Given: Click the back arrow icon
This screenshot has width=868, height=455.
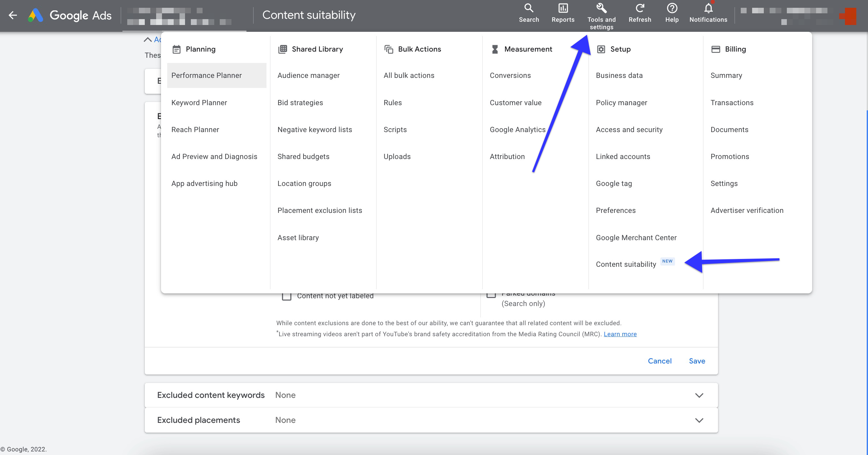Looking at the screenshot, I should (x=13, y=15).
